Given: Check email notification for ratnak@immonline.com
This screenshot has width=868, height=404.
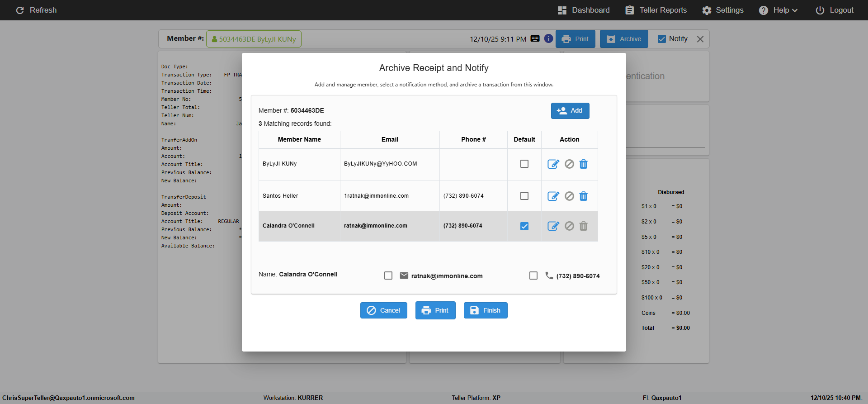Looking at the screenshot, I should click(x=388, y=276).
